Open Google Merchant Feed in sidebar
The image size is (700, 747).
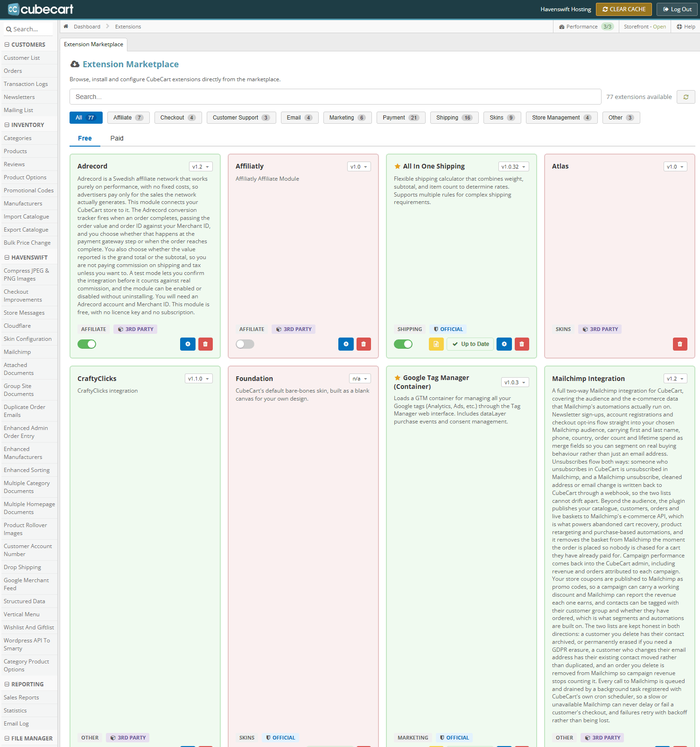[x=28, y=584]
